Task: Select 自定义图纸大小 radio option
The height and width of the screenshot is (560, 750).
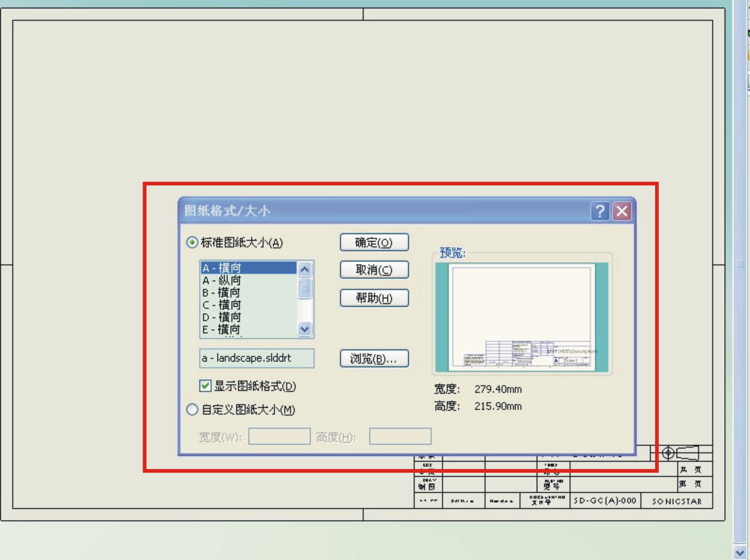Action: click(192, 409)
